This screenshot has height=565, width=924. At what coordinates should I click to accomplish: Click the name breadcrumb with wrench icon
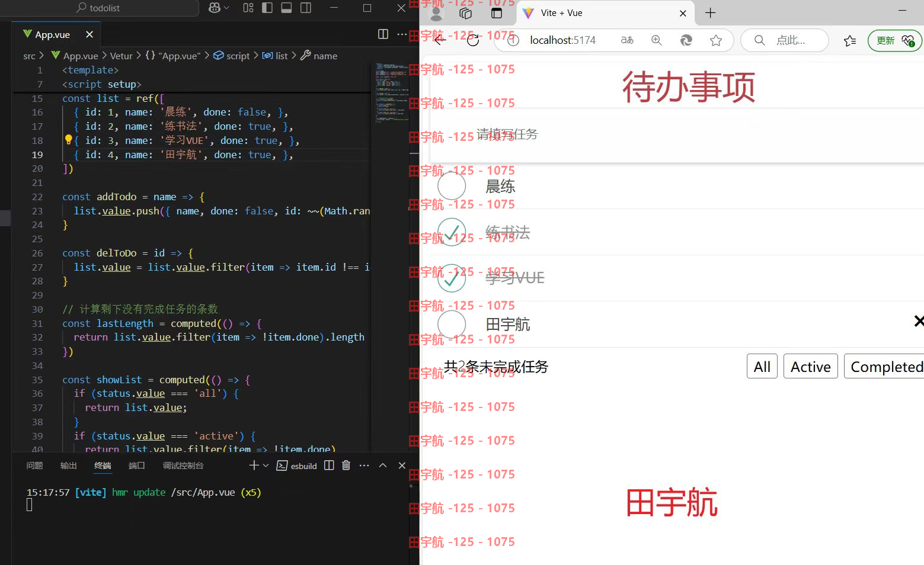click(x=319, y=56)
